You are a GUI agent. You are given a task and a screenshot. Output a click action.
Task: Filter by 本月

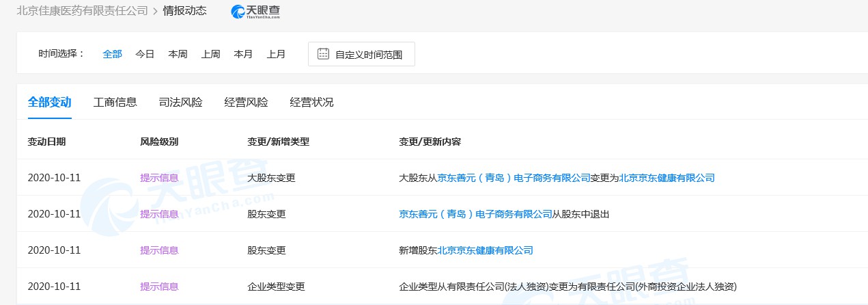click(x=243, y=54)
